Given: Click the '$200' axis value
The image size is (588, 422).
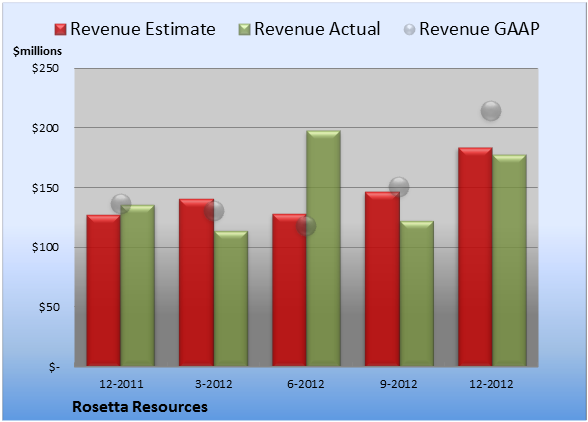Looking at the screenshot, I should click(x=45, y=128).
